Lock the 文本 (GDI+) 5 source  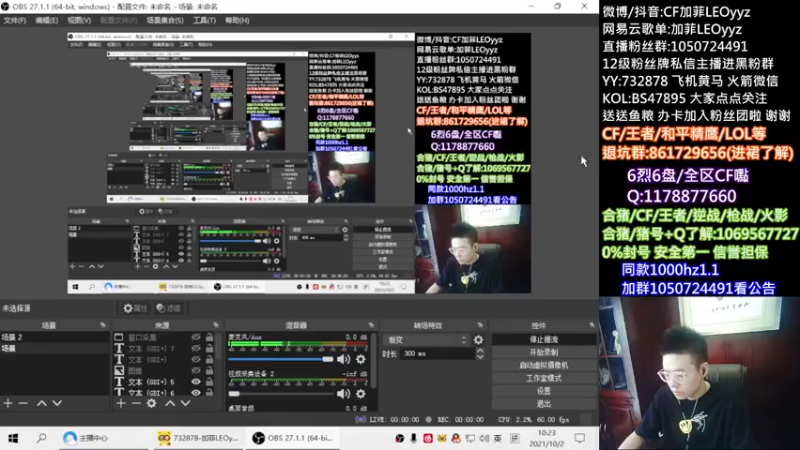coord(210,382)
